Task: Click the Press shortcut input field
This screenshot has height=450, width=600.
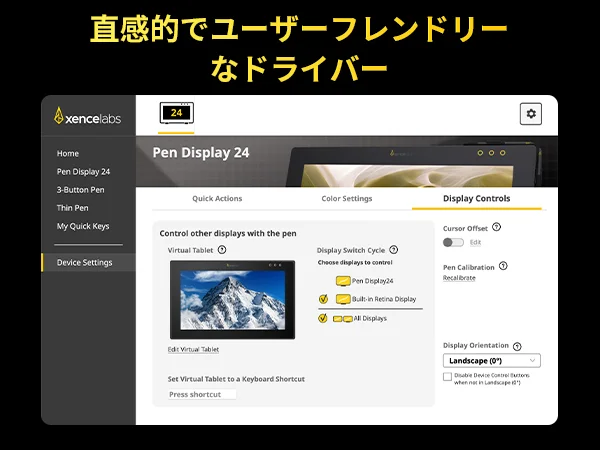Action: pos(202,394)
